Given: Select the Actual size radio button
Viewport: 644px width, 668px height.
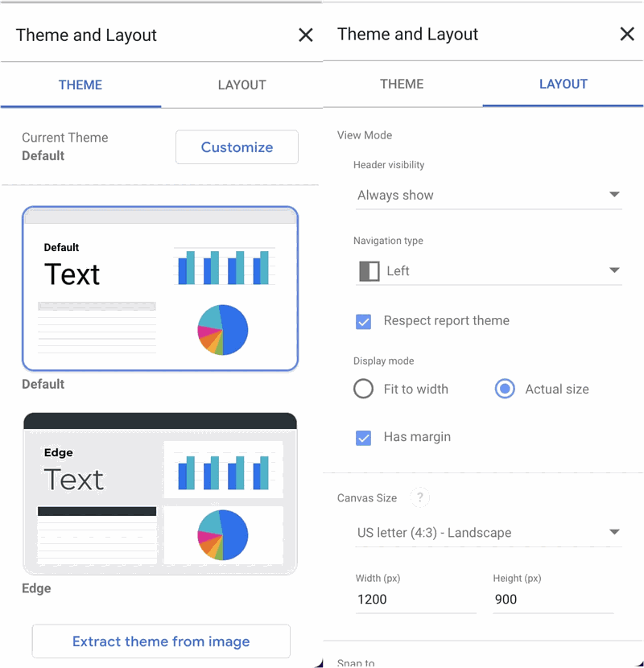Looking at the screenshot, I should [505, 390].
